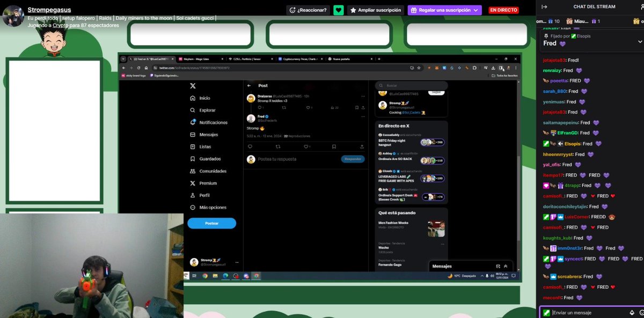Focus the Enviar un mensaje chat field
The height and width of the screenshot is (318, 644).
(590, 312)
